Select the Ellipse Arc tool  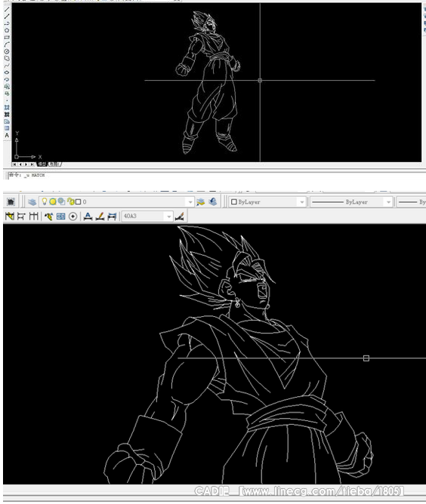7,79
